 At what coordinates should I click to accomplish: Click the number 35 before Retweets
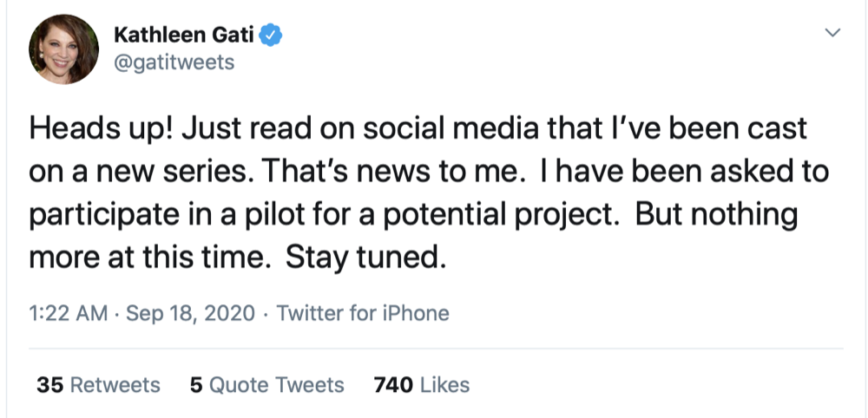tap(49, 384)
